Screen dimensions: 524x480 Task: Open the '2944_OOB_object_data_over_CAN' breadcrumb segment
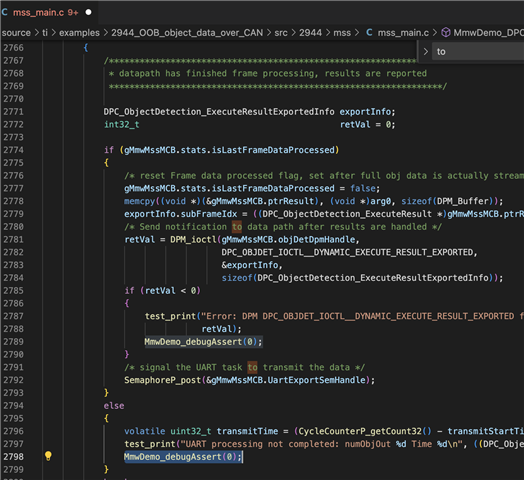187,33
